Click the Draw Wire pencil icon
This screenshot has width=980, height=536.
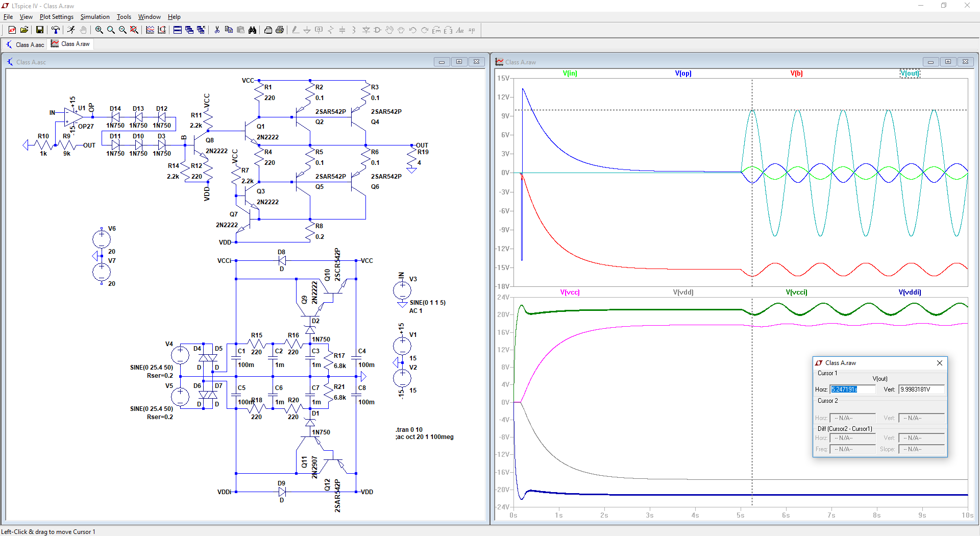pos(296,30)
